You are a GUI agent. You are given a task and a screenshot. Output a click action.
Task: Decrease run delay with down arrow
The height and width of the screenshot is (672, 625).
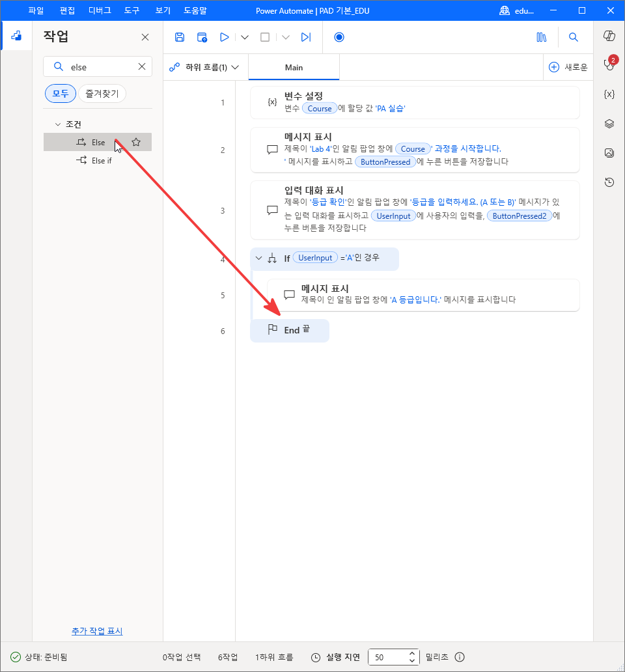coord(411,661)
